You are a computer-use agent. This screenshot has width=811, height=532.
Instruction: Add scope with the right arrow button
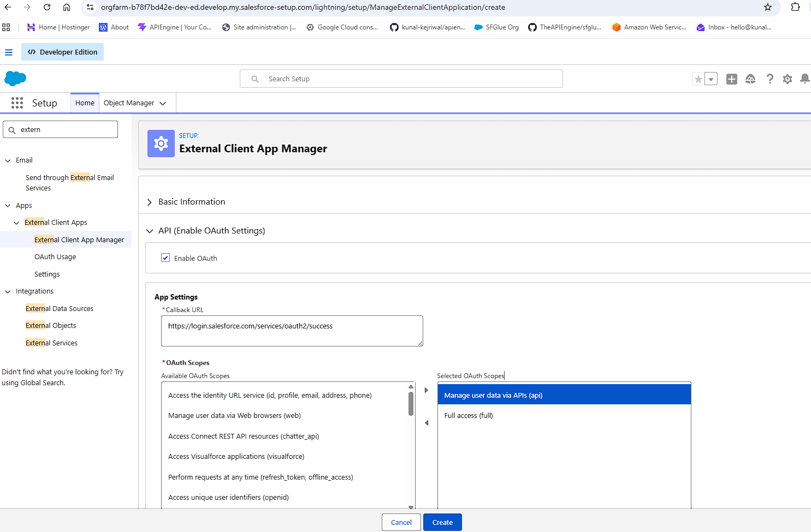427,390
